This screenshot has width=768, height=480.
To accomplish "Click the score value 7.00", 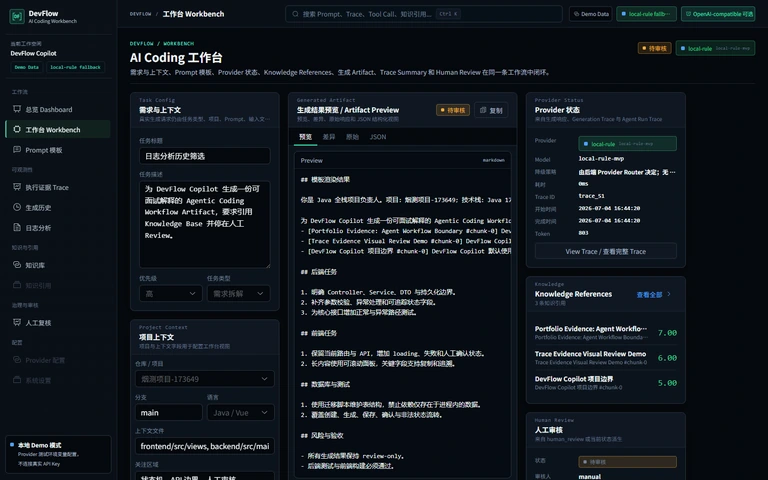I will pyautogui.click(x=667, y=333).
